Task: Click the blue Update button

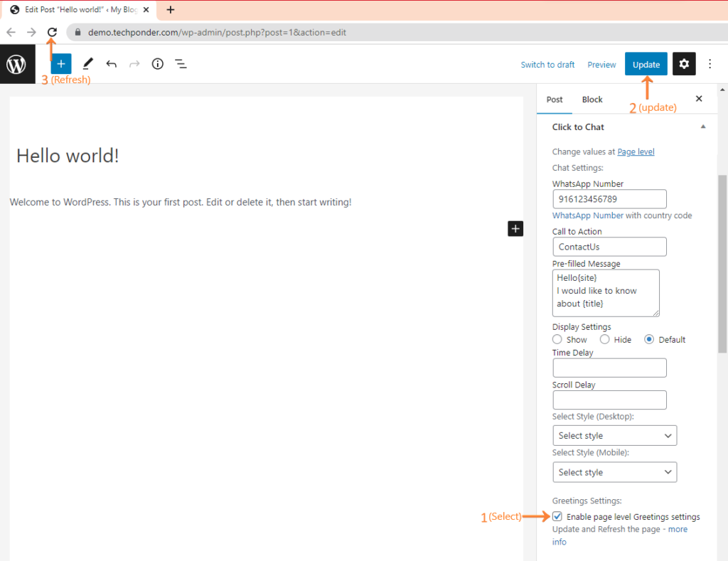Action: 646,64
